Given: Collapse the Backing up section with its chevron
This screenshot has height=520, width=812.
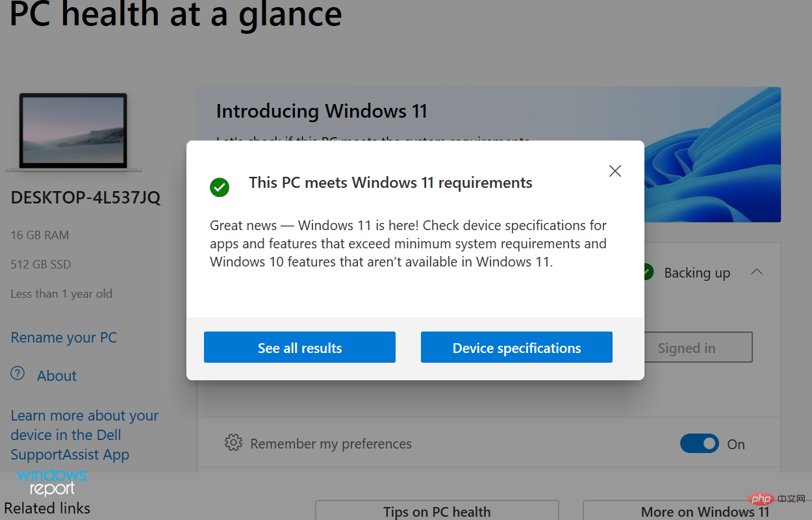Looking at the screenshot, I should pyautogui.click(x=756, y=272).
